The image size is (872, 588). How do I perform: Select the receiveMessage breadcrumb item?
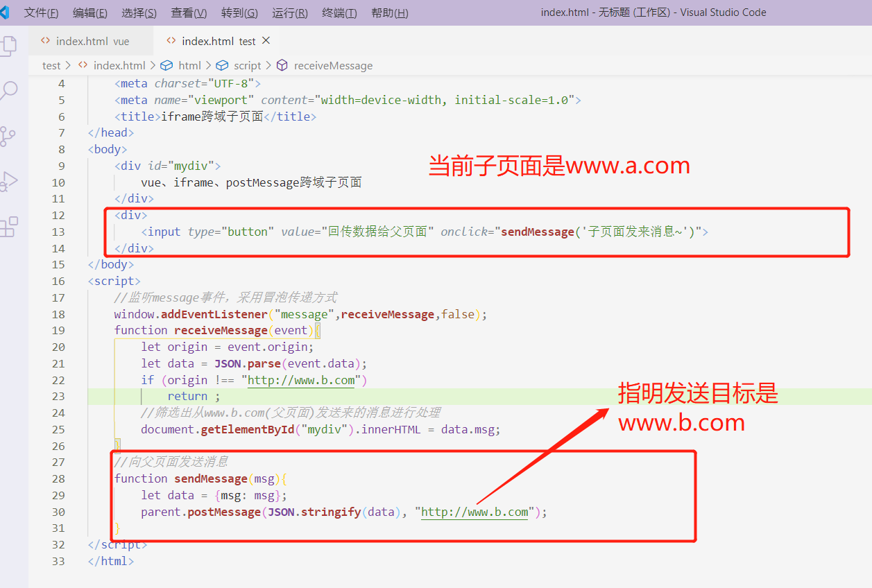click(x=333, y=65)
